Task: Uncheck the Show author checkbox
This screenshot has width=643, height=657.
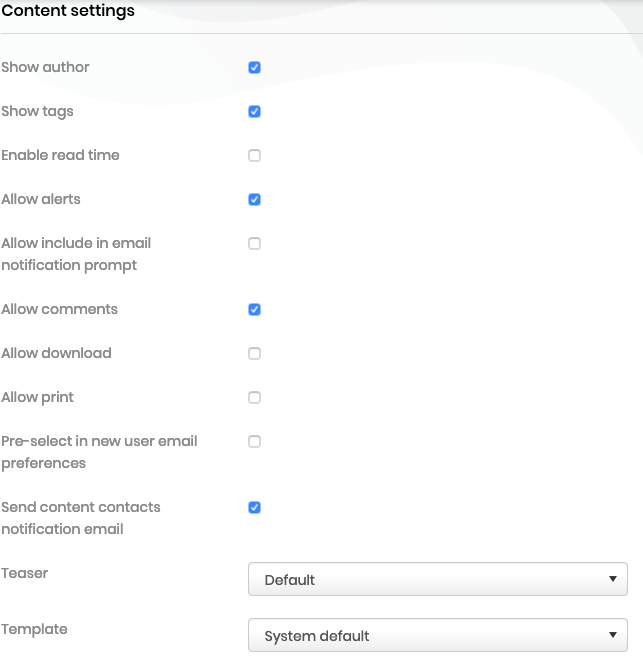Action: click(x=255, y=68)
